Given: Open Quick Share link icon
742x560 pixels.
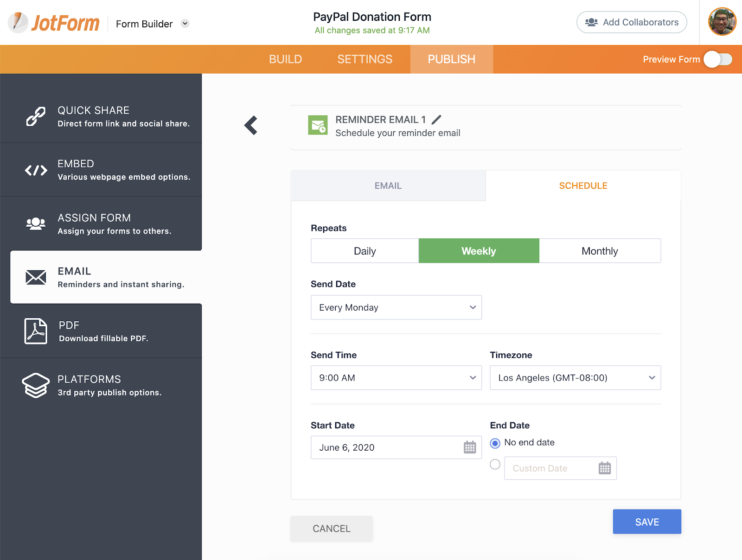Looking at the screenshot, I should tap(36, 116).
